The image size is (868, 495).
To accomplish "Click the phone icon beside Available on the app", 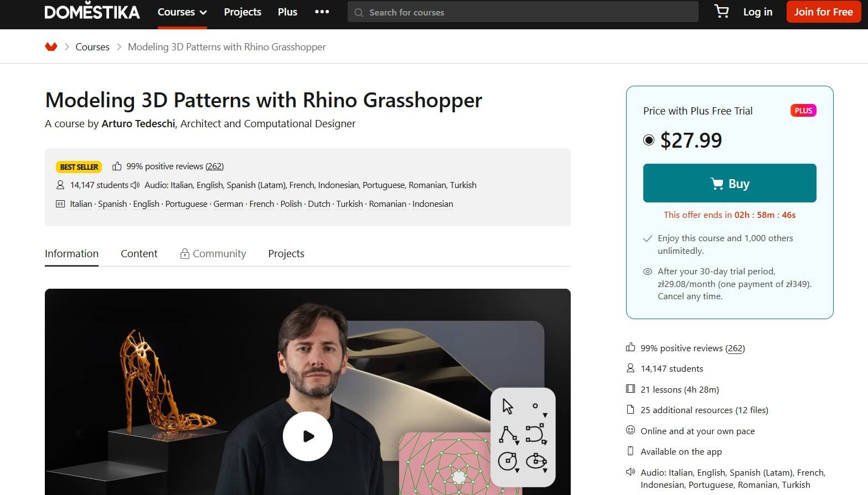I will [x=631, y=451].
